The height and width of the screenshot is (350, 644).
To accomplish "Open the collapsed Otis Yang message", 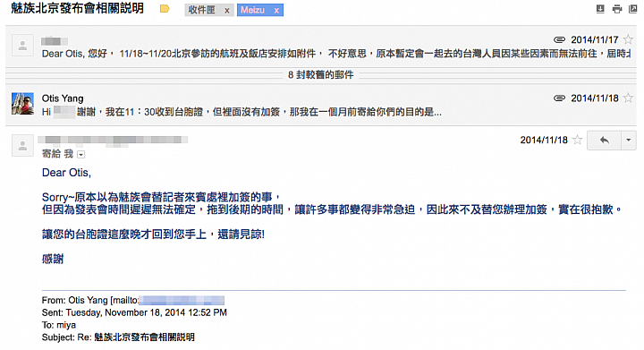I will pos(321,105).
